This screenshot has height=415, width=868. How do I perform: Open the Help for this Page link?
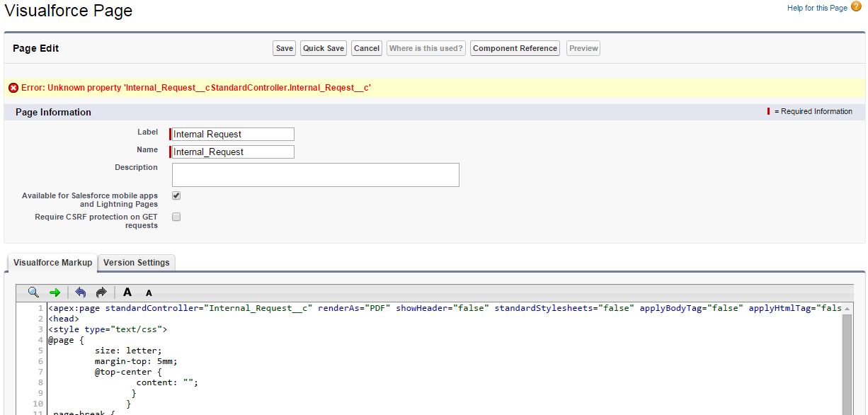coord(817,8)
